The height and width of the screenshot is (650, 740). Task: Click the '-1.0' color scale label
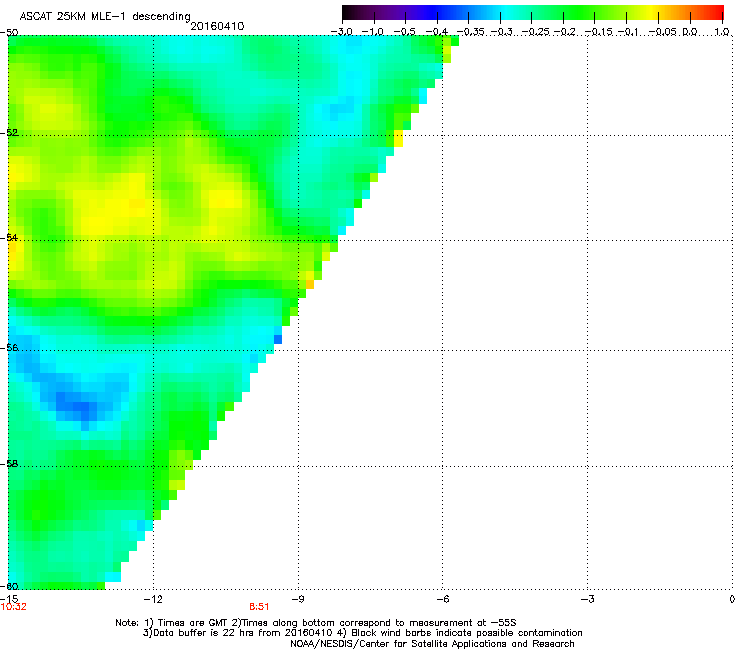372,32
